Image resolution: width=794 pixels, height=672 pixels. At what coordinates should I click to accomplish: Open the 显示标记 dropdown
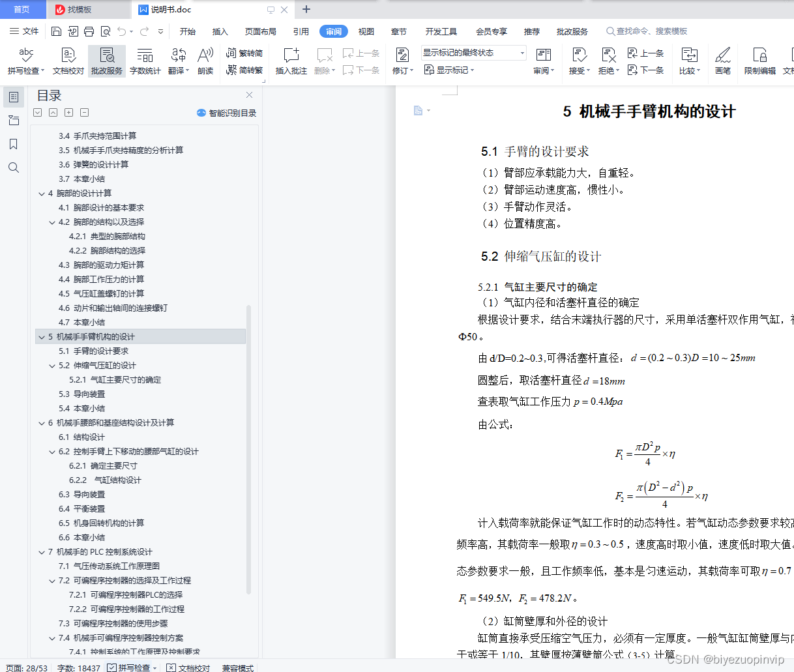(x=449, y=70)
